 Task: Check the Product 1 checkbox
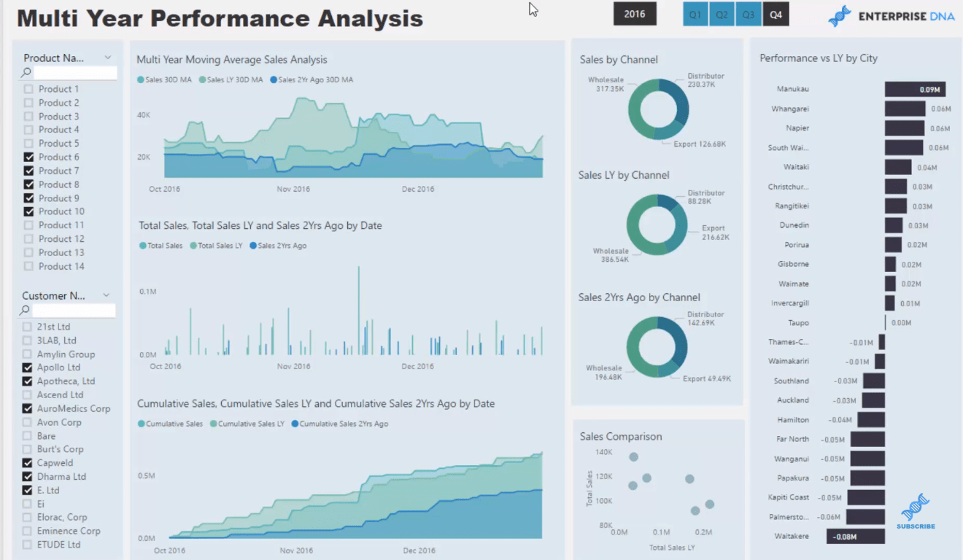tap(28, 89)
